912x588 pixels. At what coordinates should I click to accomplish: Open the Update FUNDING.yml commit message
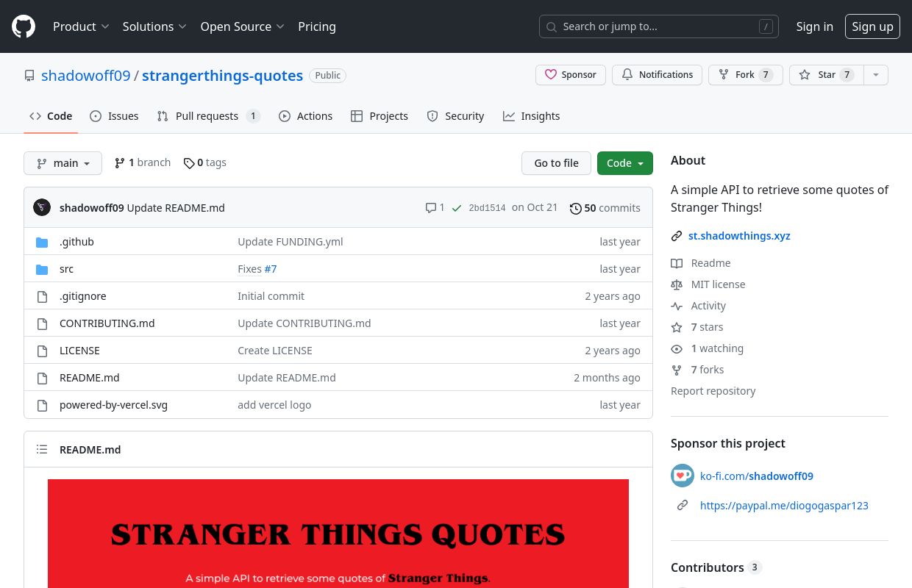coord(290,242)
